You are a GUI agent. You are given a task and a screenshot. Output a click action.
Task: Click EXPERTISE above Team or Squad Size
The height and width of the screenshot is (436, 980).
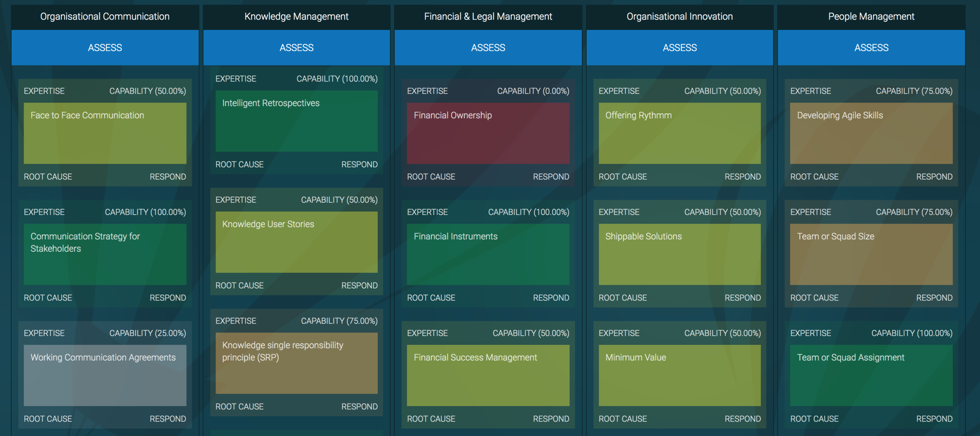click(811, 212)
